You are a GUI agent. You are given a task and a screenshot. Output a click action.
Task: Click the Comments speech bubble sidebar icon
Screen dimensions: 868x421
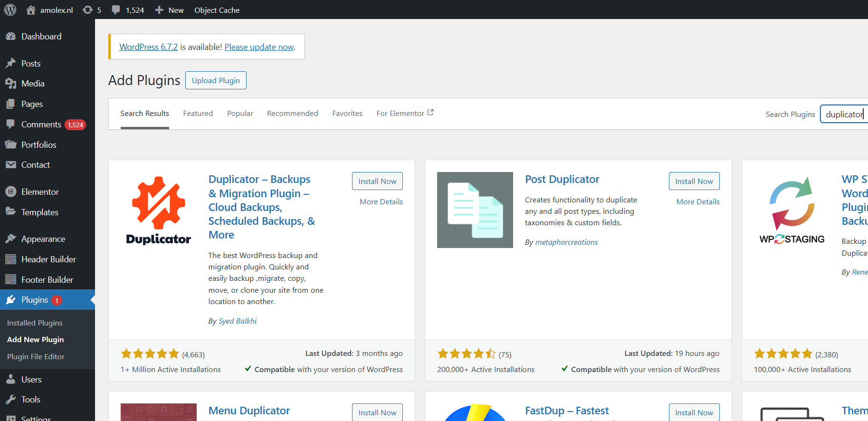click(10, 124)
